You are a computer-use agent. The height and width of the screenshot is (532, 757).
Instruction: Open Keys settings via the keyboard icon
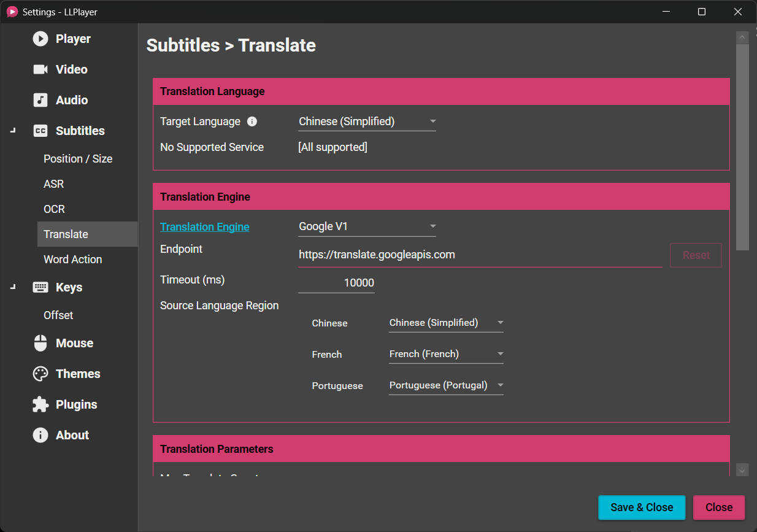point(39,287)
